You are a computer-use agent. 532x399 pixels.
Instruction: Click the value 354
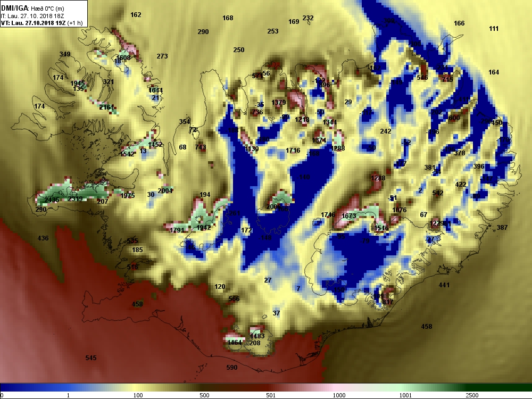click(x=185, y=121)
